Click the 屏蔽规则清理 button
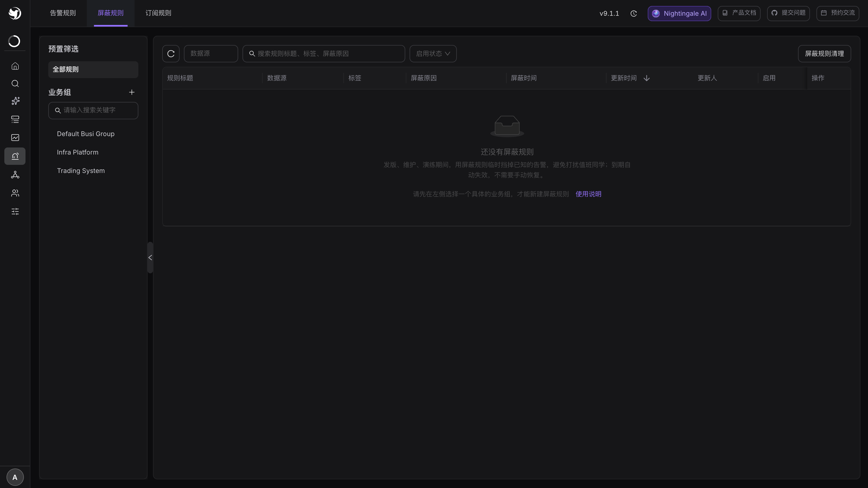 point(824,54)
